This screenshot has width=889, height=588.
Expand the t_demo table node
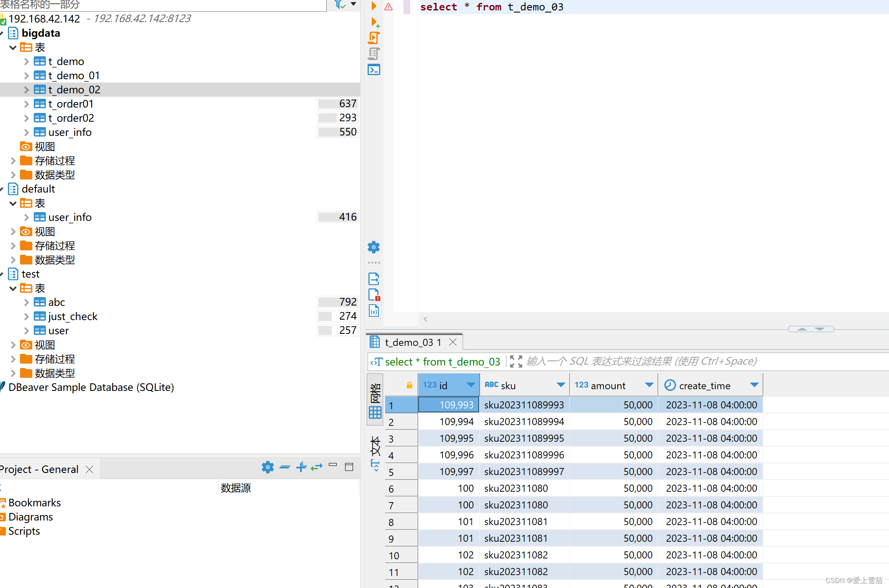tap(26, 61)
